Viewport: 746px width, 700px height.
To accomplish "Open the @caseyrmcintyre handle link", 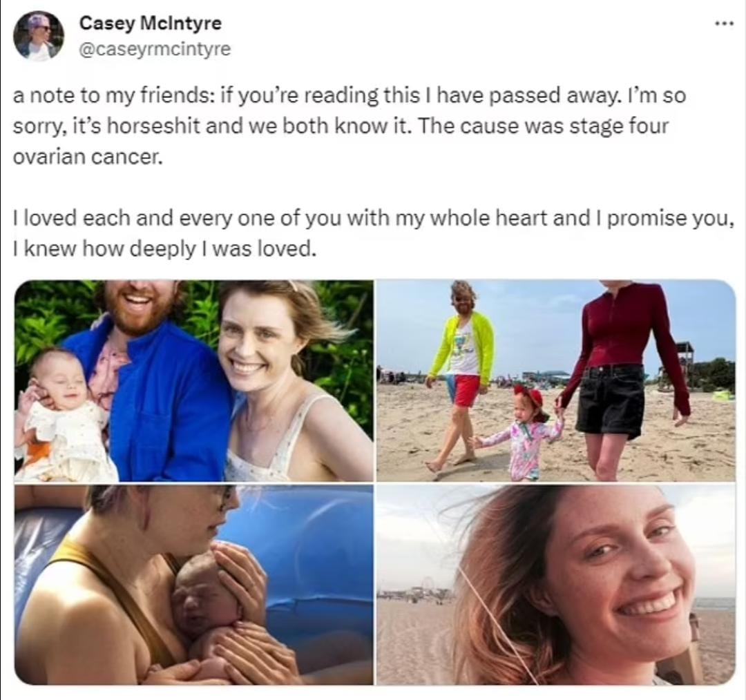I will click(154, 48).
